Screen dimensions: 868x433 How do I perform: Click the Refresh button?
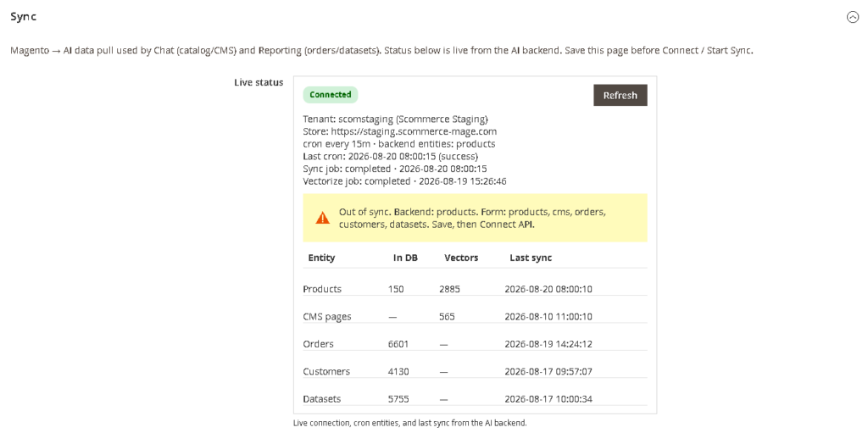coord(620,95)
